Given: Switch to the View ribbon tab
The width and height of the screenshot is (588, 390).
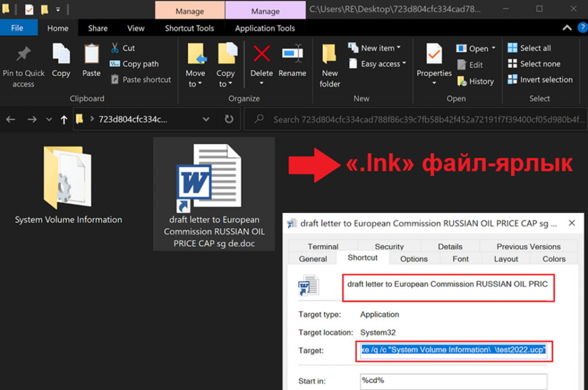Looking at the screenshot, I should click(x=136, y=28).
